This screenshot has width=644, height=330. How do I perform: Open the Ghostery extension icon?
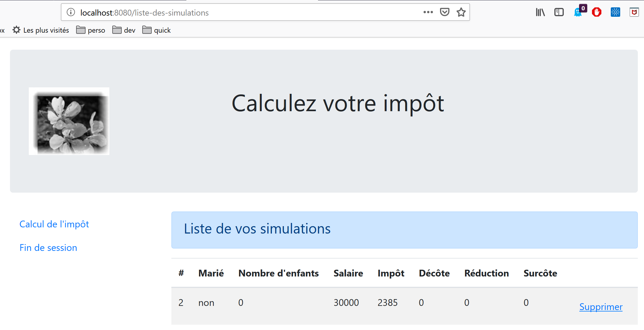(578, 12)
